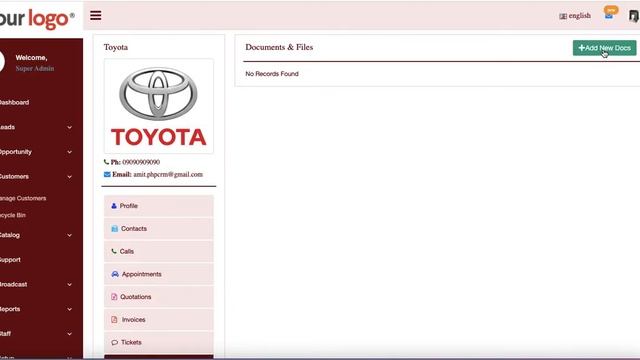Click the logo in the header
The height and width of the screenshot is (360, 640).
[x=37, y=18]
